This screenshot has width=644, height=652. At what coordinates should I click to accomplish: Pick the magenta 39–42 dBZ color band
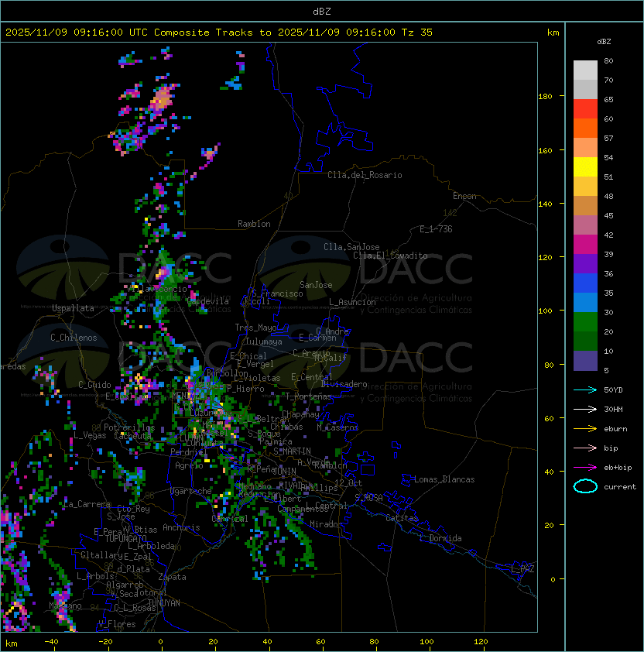click(585, 245)
